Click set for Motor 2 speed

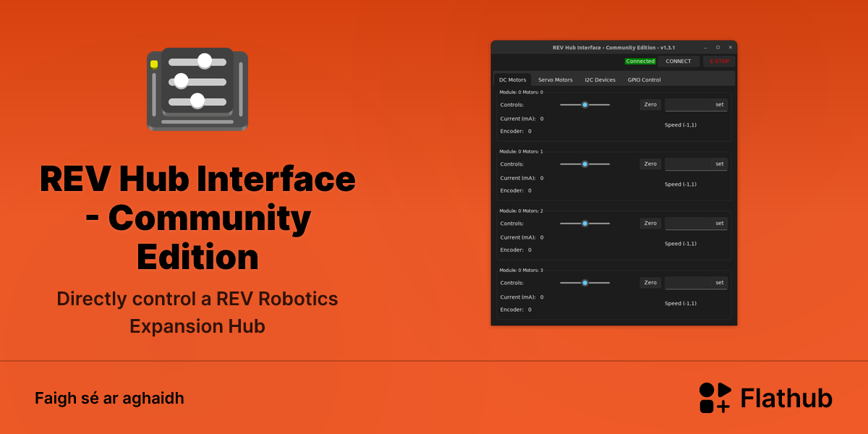click(x=720, y=224)
